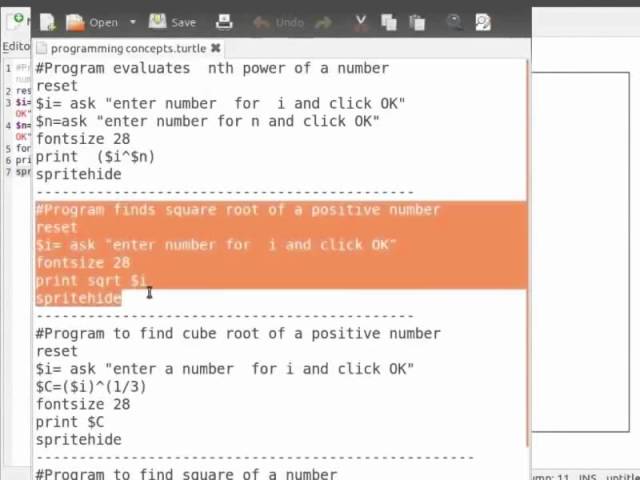Click the gedit vertical scrollbar
Screen dimensions: 640x480
(529, 253)
